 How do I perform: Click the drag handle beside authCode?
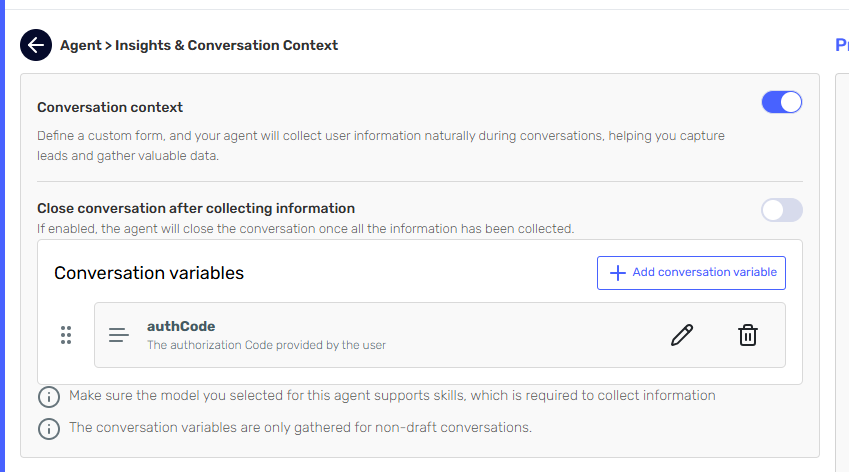tap(66, 335)
